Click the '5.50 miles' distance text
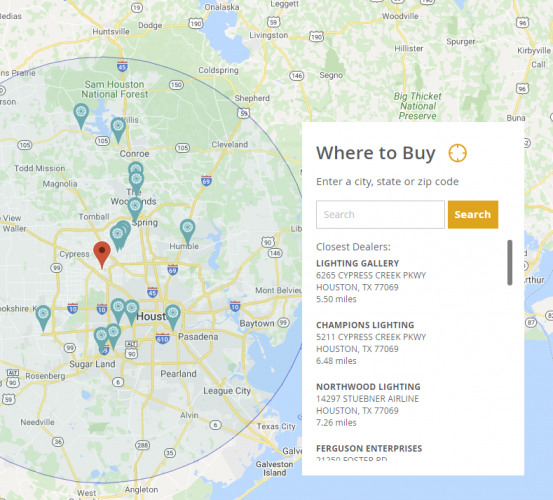Screen dimensions: 553x500 336,299
